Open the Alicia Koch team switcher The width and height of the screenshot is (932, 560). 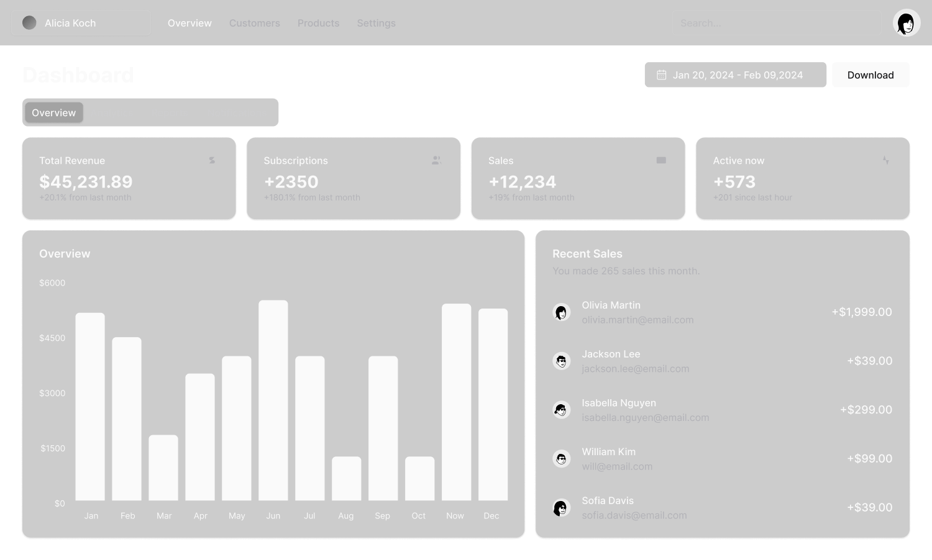[81, 22]
